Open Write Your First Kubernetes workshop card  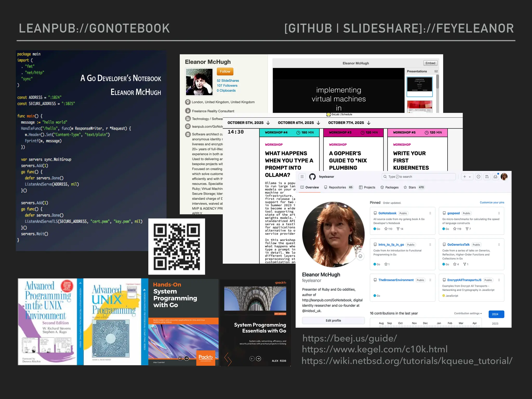pos(417,150)
